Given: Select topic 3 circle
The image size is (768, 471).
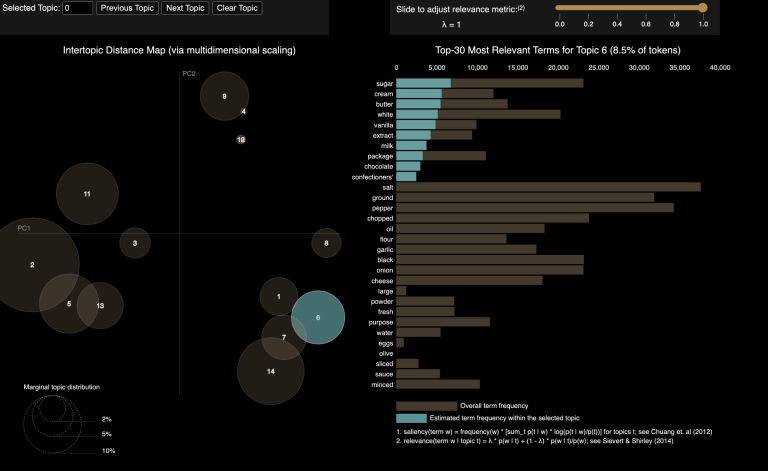Looking at the screenshot, I should point(135,243).
